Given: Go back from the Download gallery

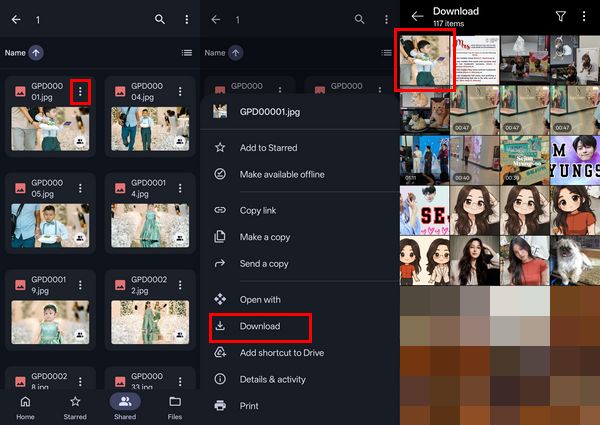Looking at the screenshot, I should pos(417,16).
